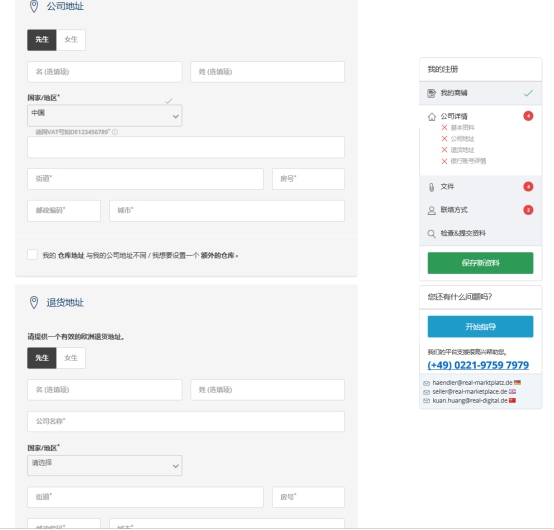
Task: Open the 请选择 country dropdown for return address
Action: pos(105,465)
